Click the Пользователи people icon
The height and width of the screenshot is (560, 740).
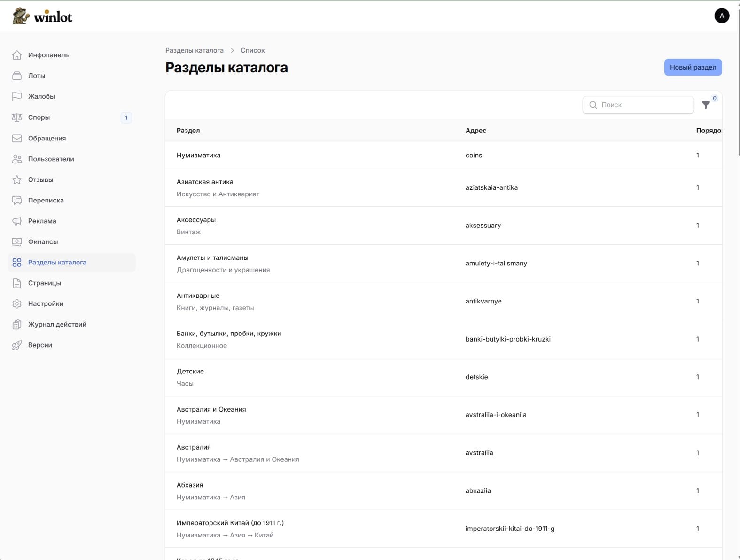[x=17, y=159]
